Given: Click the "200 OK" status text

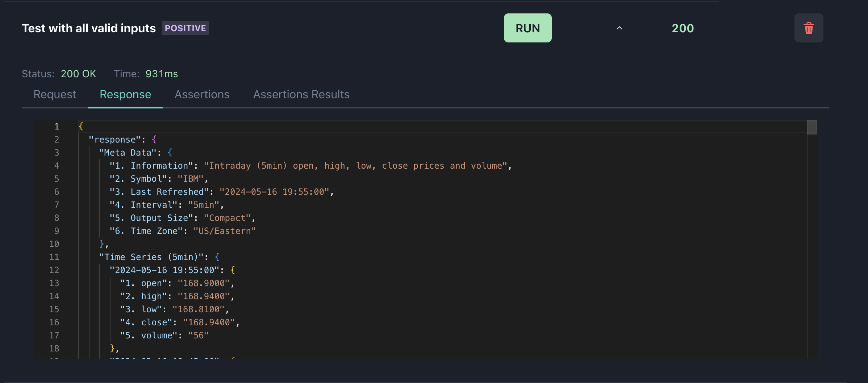Looking at the screenshot, I should point(78,74).
